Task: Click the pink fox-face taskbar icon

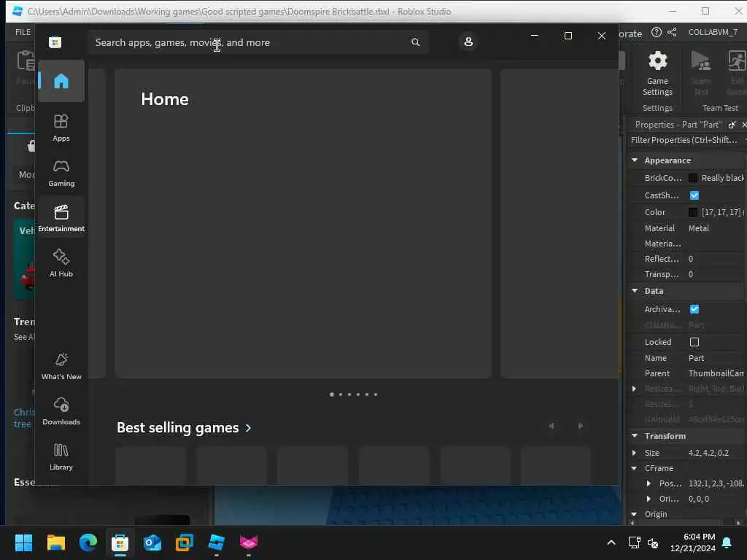Action: pyautogui.click(x=249, y=542)
